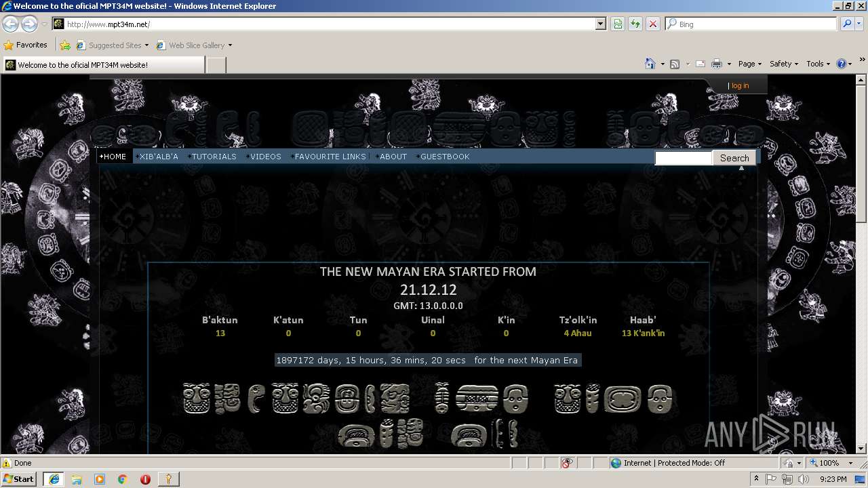The image size is (868, 488).
Task: Click the URL address bar field
Action: tap(330, 24)
